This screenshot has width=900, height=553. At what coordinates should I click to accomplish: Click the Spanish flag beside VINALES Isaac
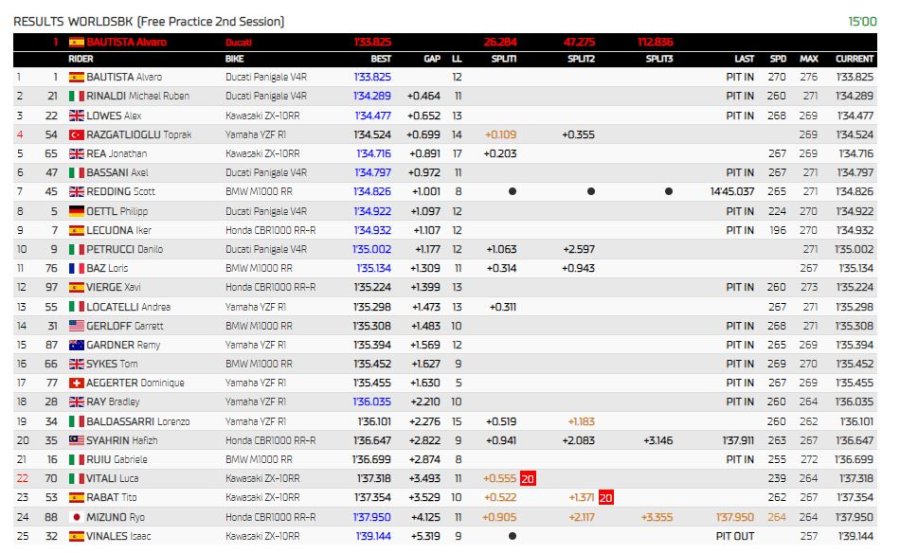pos(76,536)
